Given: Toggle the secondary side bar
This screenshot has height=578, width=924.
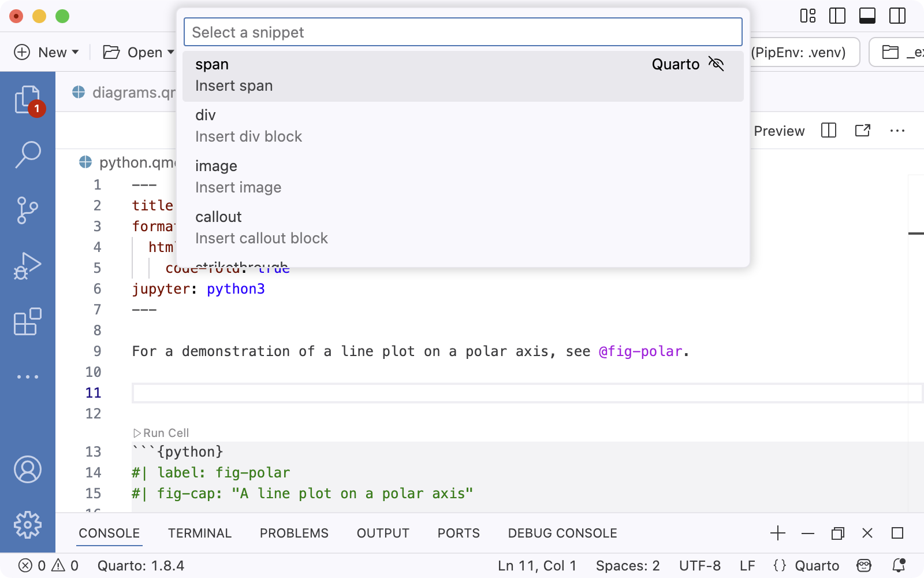Looking at the screenshot, I should [x=896, y=16].
